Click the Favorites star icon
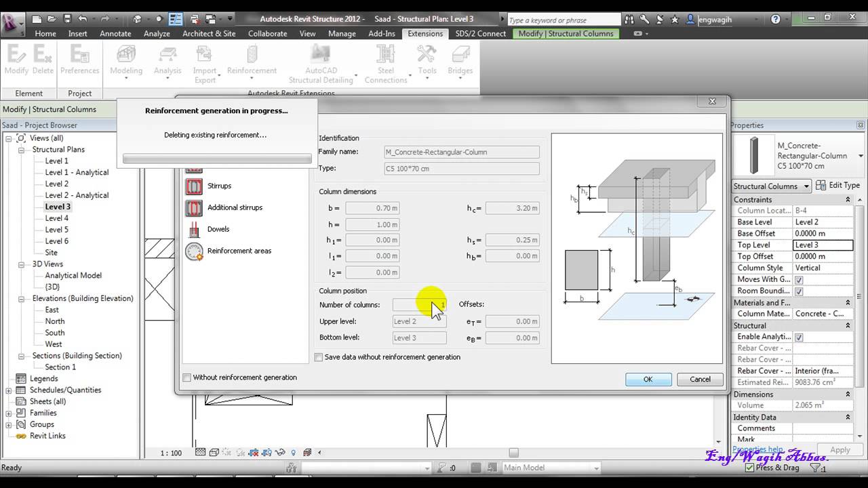This screenshot has height=488, width=868. pos(675,20)
